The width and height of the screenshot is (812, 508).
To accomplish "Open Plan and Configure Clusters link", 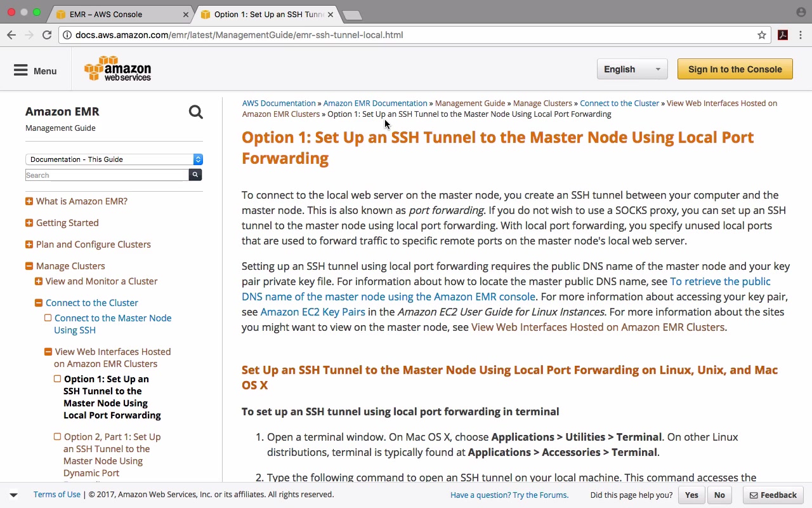I will click(93, 244).
